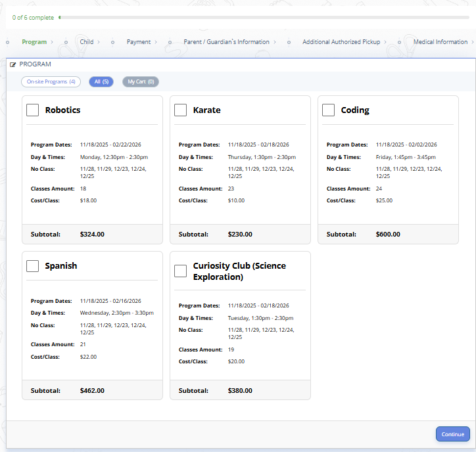
Task: Tick the Robotics program checkbox
Action: click(32, 110)
